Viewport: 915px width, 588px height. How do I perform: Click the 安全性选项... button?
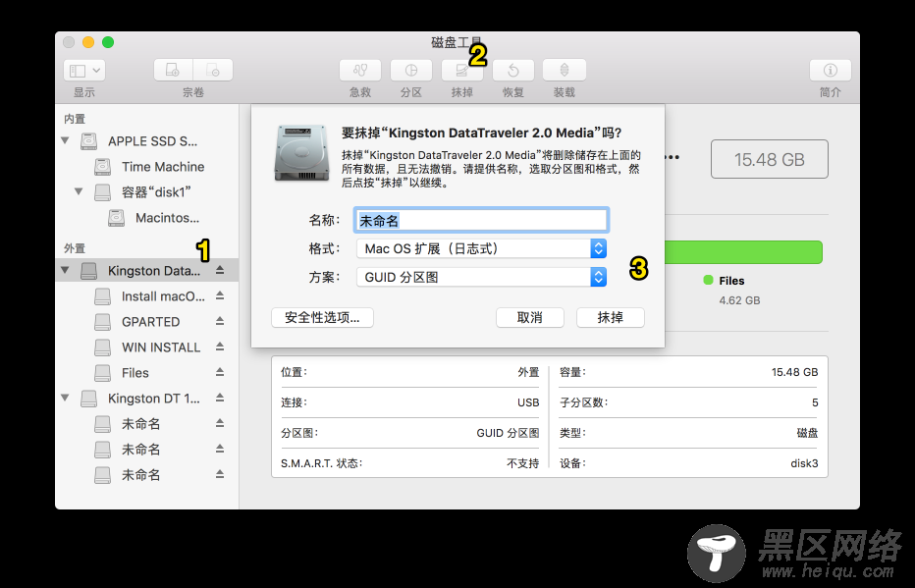[322, 318]
